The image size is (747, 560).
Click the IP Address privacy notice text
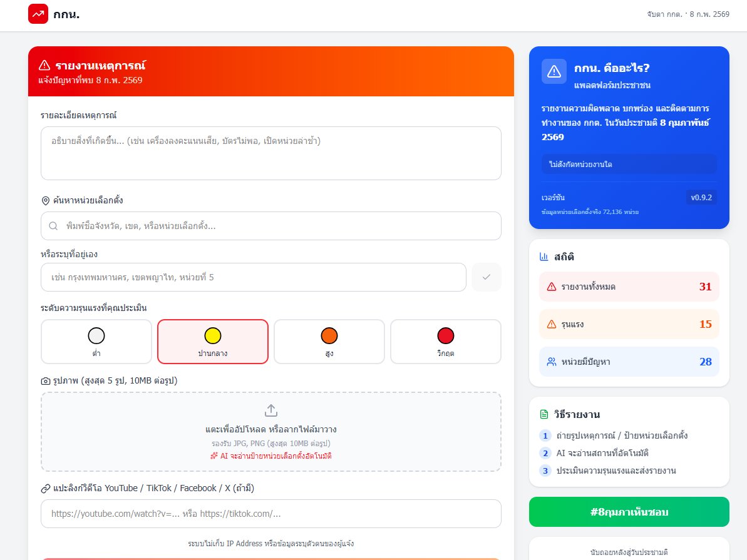coord(270,543)
